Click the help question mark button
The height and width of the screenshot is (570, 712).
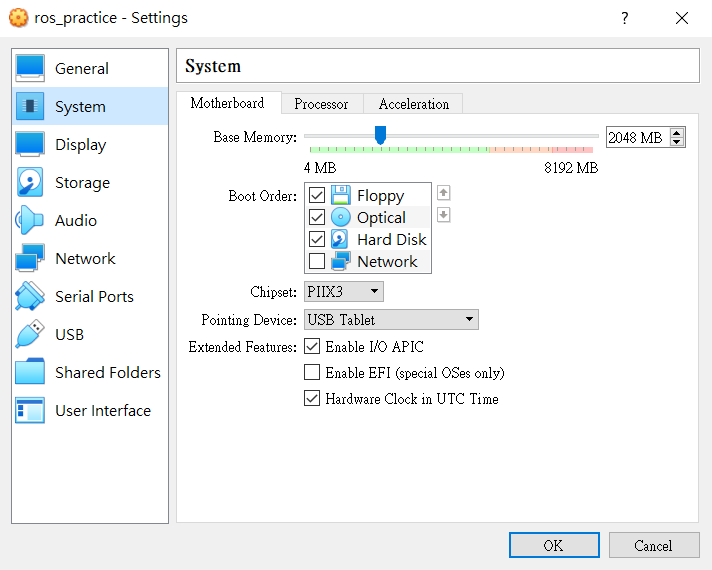625,18
